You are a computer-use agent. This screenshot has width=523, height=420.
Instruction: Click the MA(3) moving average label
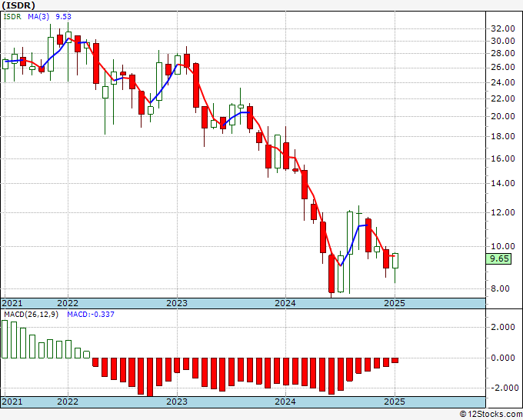(39, 17)
